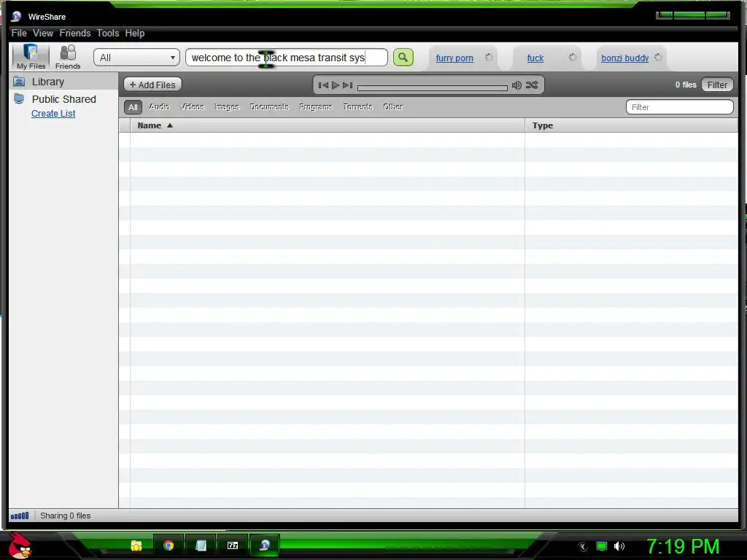
Task: Launch Chrome from the taskbar
Action: [169, 545]
